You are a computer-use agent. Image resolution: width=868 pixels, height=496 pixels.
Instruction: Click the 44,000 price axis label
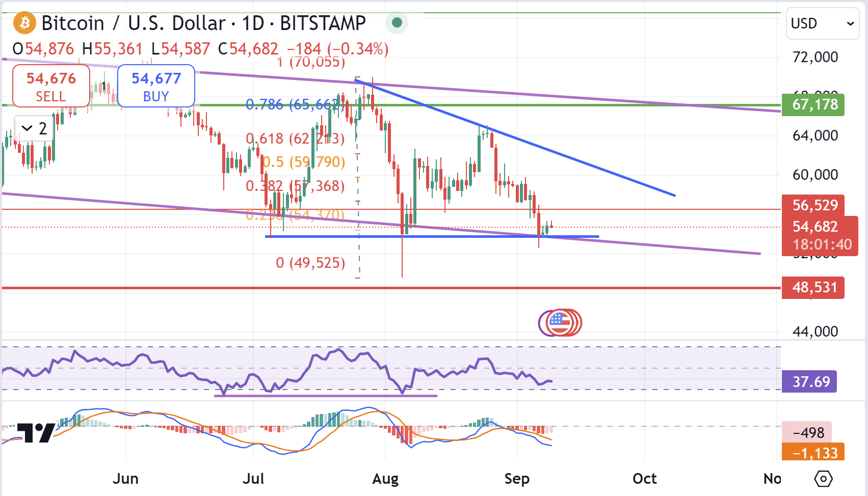tap(815, 332)
